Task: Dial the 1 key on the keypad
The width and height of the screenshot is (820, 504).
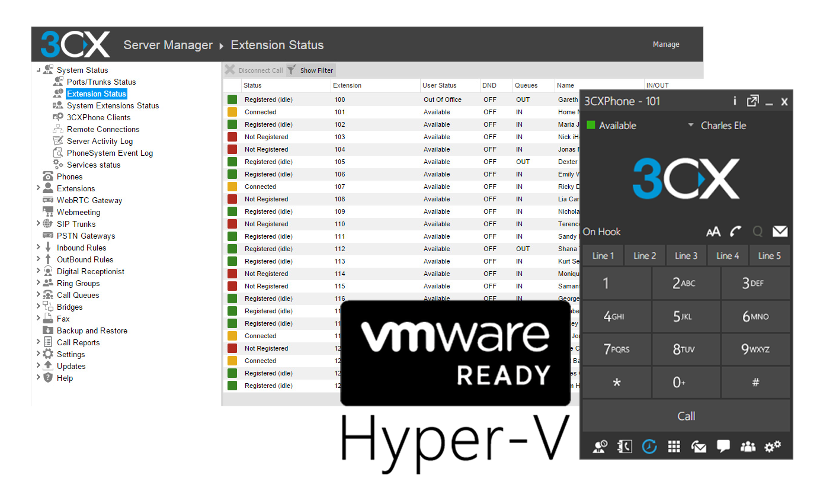Action: [617, 283]
